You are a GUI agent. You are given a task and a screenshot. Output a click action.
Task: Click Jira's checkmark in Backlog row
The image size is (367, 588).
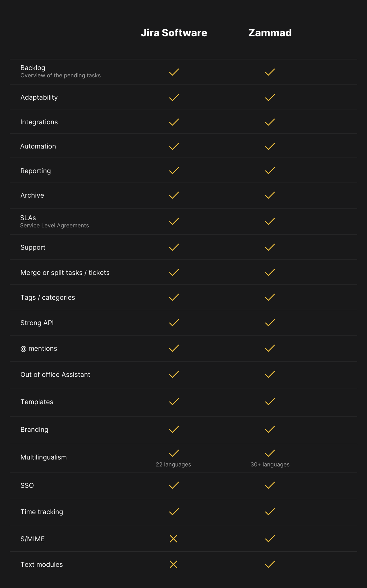[x=174, y=72]
